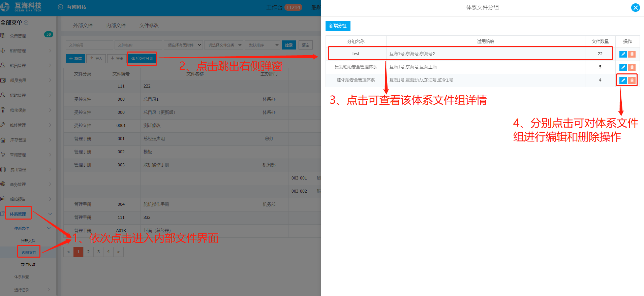Expand the 运行记录 chevron

49,290
